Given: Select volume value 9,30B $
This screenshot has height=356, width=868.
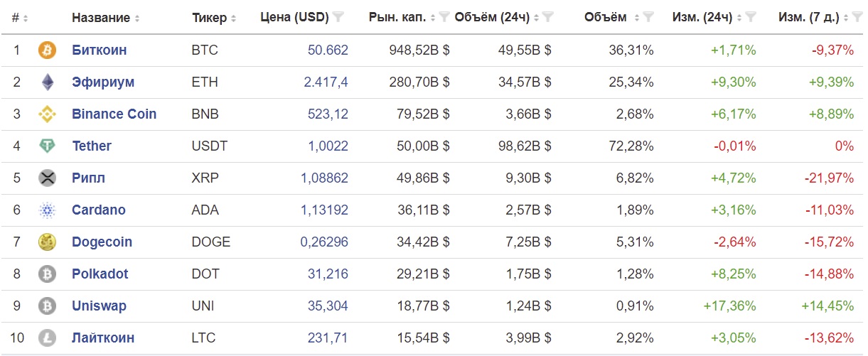Looking at the screenshot, I should click(x=528, y=178).
